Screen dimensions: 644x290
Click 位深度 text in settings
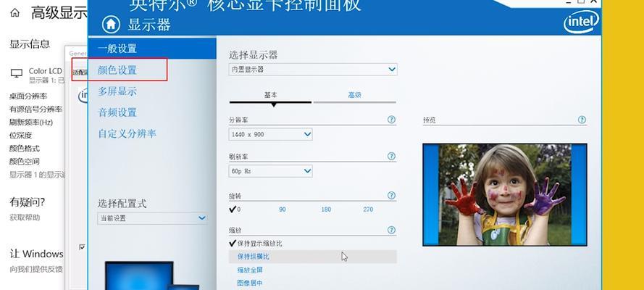pos(20,136)
